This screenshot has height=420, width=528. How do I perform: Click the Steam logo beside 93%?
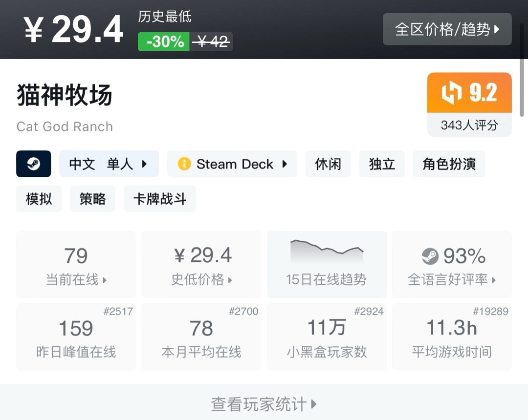click(430, 256)
